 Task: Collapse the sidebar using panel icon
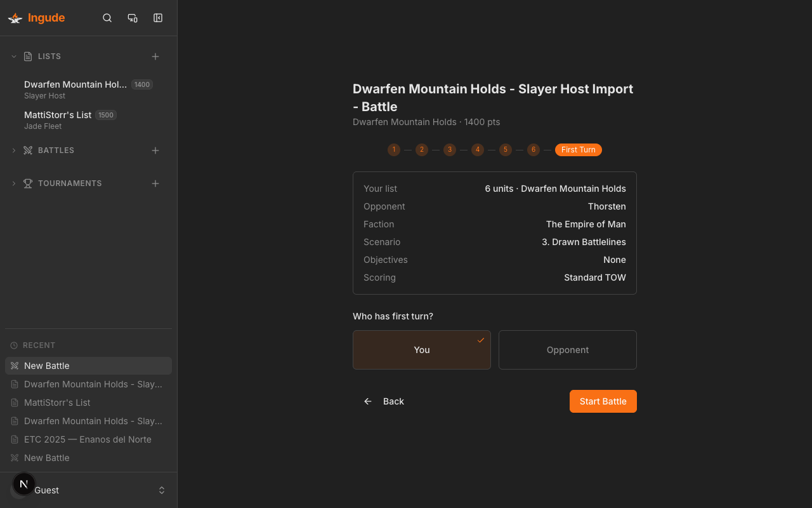click(x=158, y=18)
